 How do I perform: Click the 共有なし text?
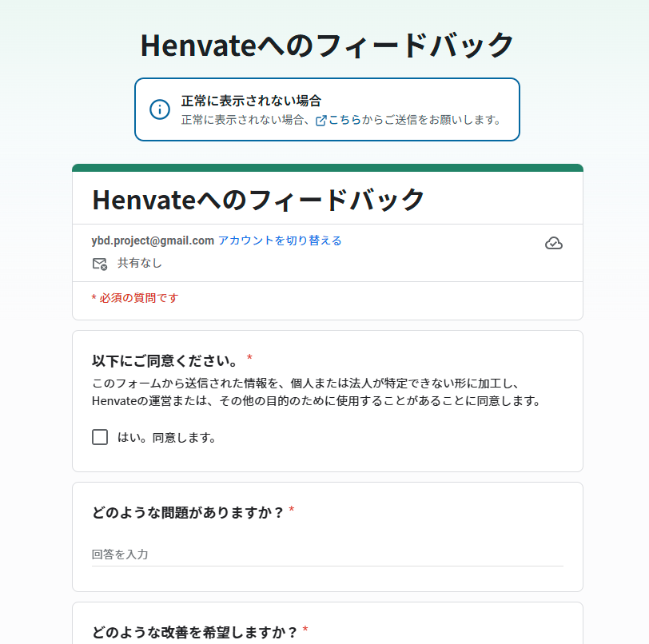(x=140, y=263)
